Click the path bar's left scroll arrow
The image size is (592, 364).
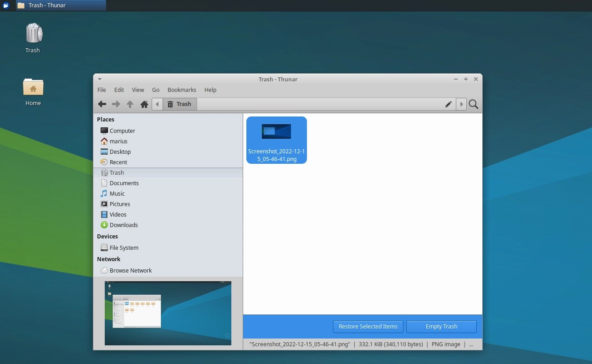157,104
